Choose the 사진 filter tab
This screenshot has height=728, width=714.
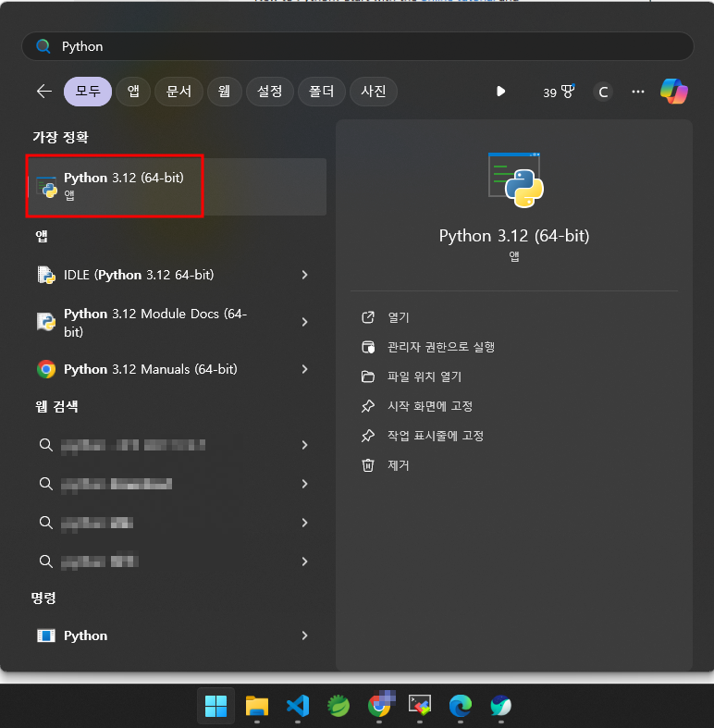374,91
